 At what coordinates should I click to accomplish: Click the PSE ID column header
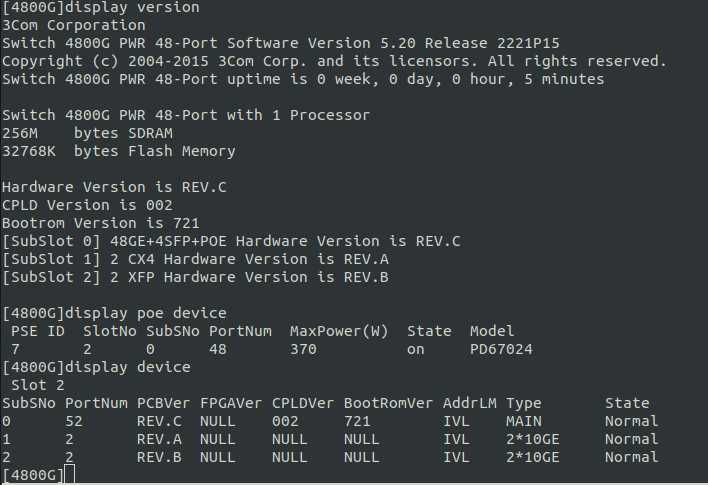(37, 331)
